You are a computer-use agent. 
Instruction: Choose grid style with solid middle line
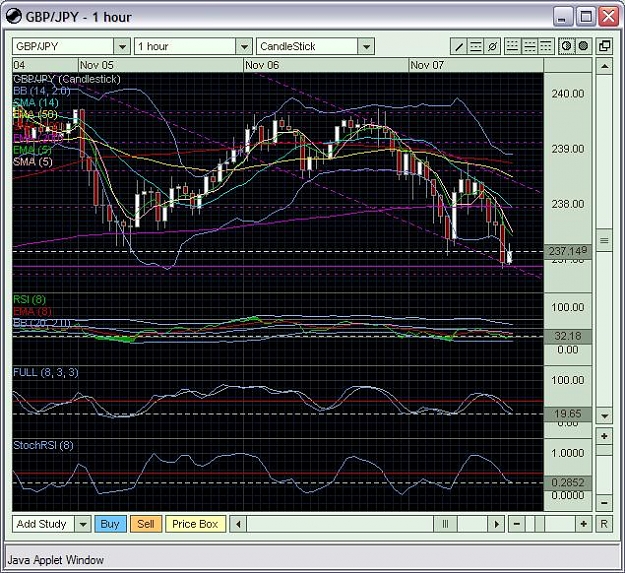click(529, 47)
